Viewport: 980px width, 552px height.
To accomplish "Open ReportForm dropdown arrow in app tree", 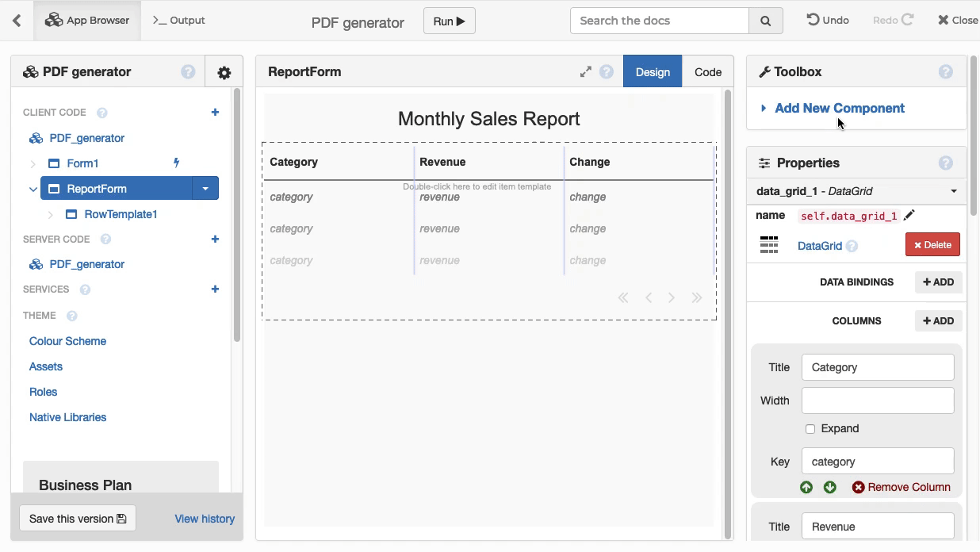I will 205,189.
